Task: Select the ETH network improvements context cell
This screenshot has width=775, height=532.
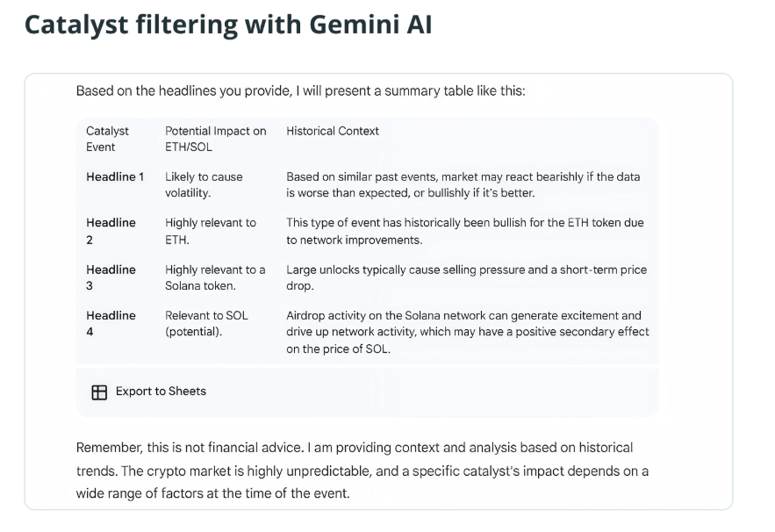Action: tap(464, 231)
